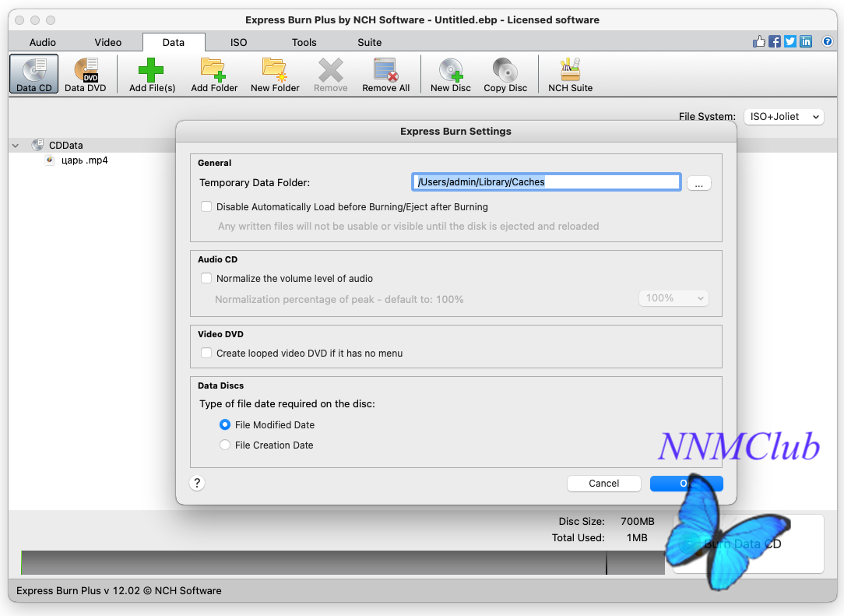
Task: Check Normalize the volume level of audio
Action: point(206,278)
